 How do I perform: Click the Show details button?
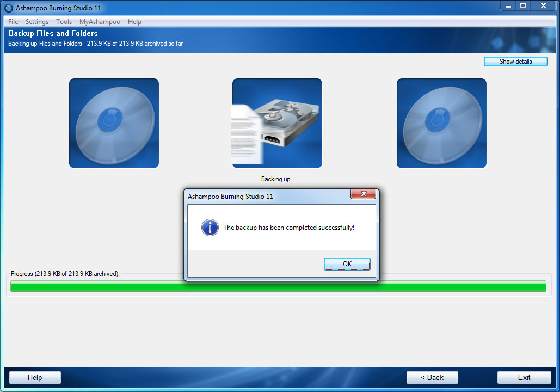tap(516, 62)
